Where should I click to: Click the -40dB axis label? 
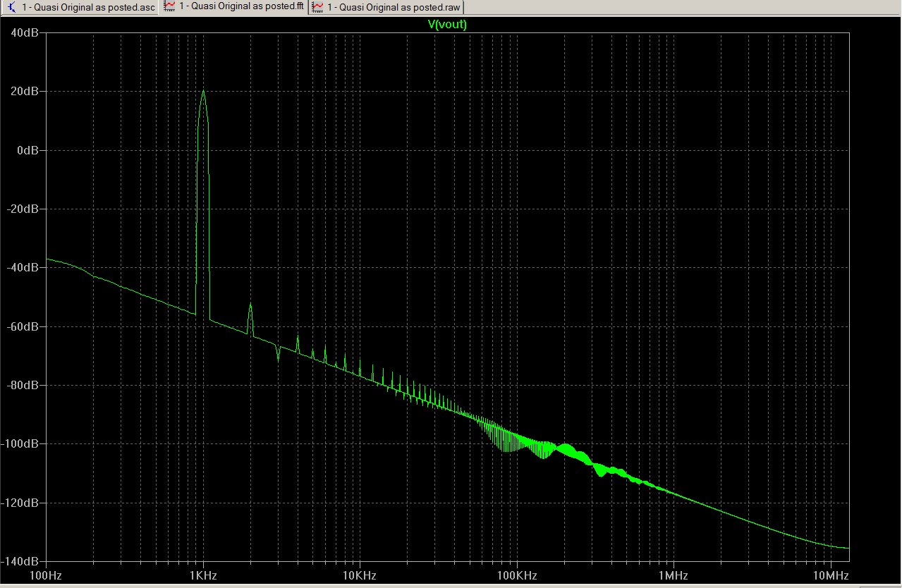tap(23, 268)
